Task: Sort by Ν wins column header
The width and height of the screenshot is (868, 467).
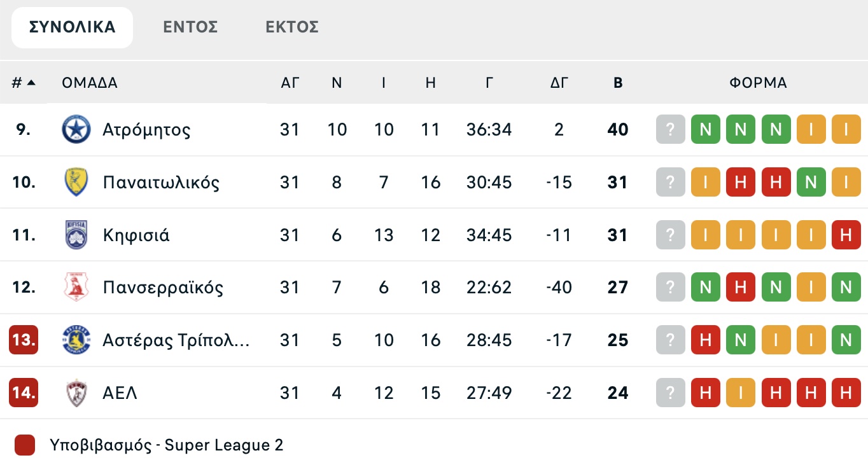Action: click(337, 83)
